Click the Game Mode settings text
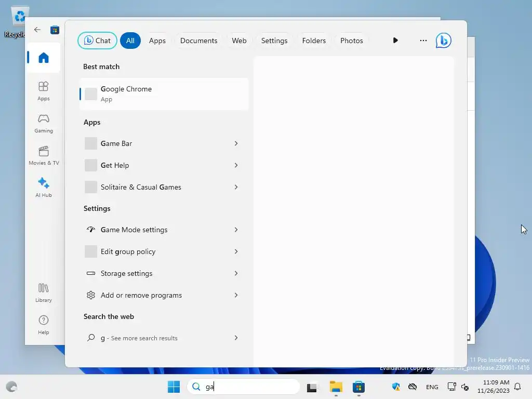 tap(134, 230)
